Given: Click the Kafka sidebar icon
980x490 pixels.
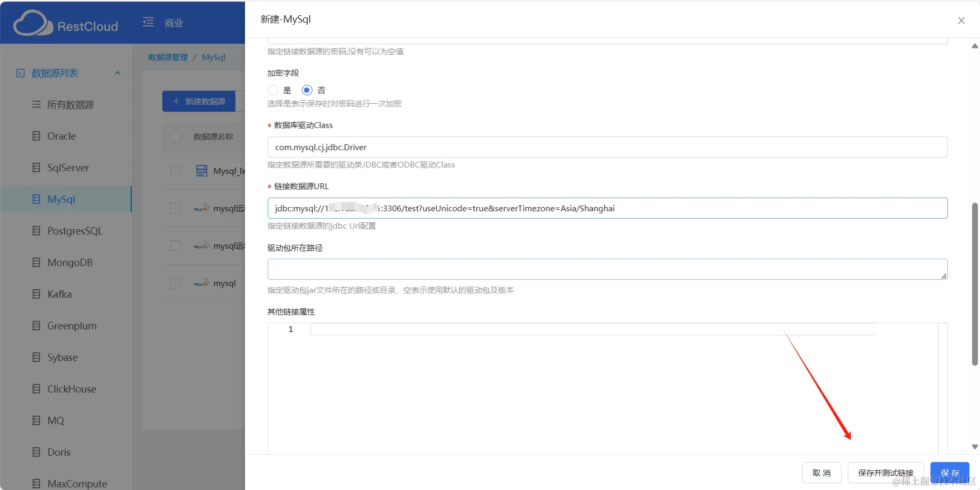Looking at the screenshot, I should tap(36, 294).
